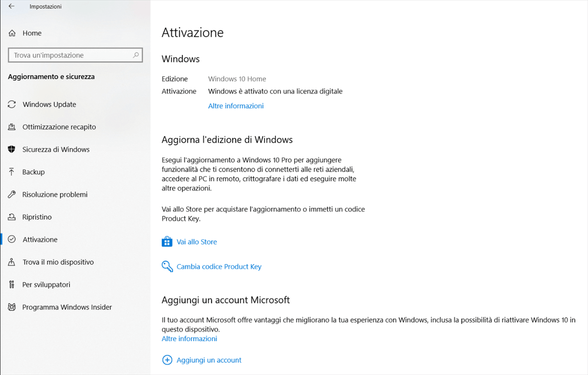588x375 pixels.
Task: Select the Attivazione sidebar item
Action: tap(40, 240)
